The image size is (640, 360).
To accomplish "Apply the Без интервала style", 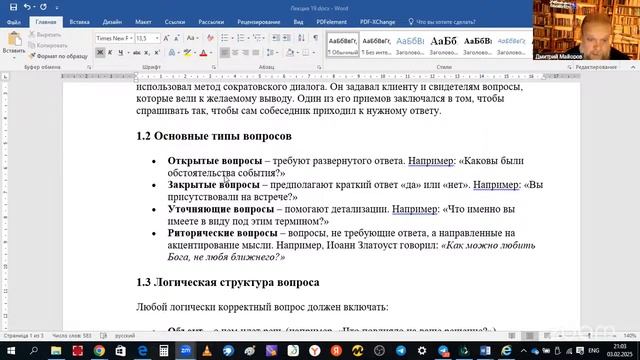I will (x=376, y=45).
